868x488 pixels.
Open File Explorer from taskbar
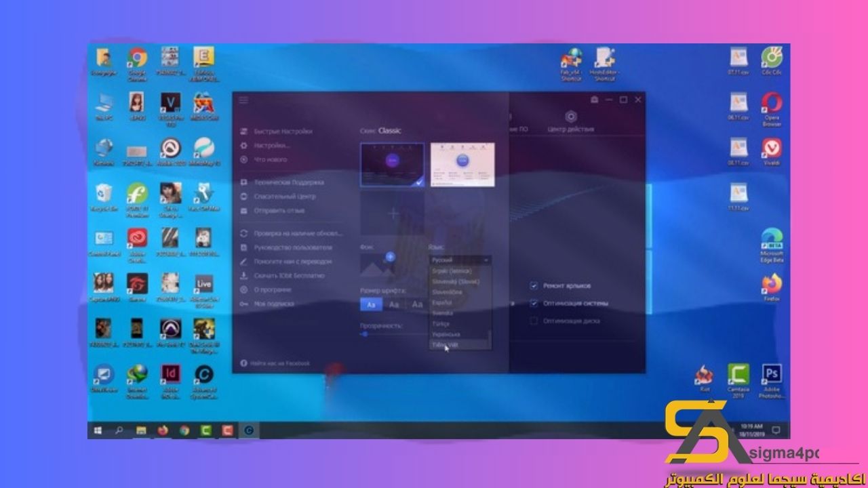pyautogui.click(x=142, y=430)
